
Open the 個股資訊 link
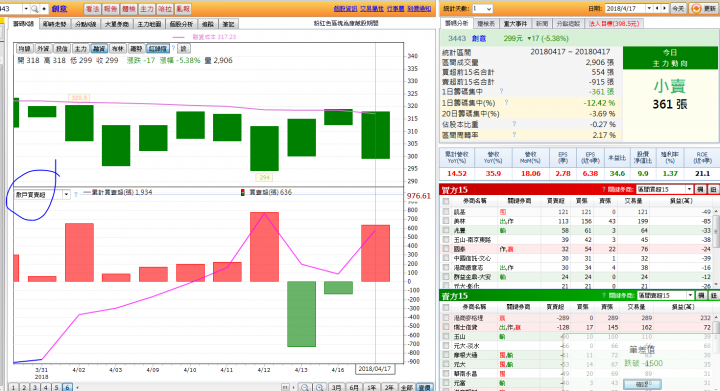(x=345, y=9)
